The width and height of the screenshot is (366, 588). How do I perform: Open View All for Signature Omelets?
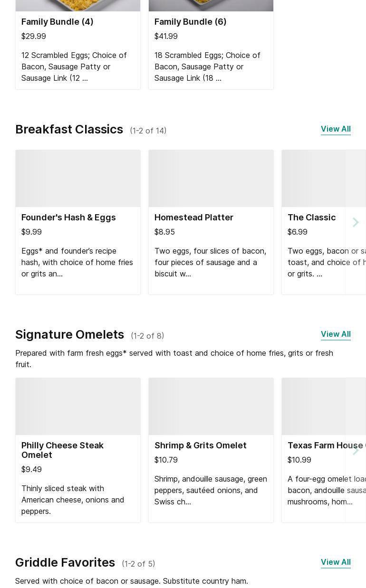click(x=336, y=334)
